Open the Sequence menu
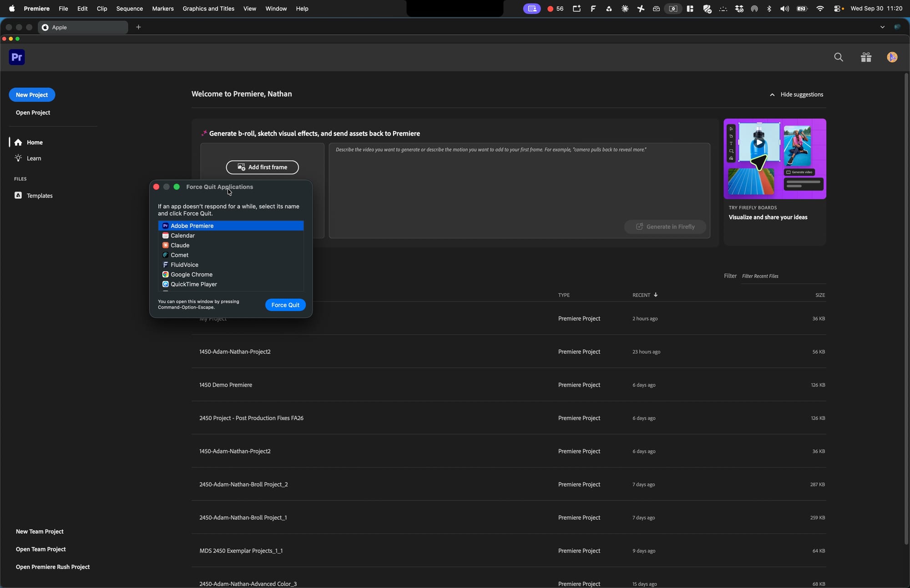Viewport: 910px width, 588px height. [129, 9]
